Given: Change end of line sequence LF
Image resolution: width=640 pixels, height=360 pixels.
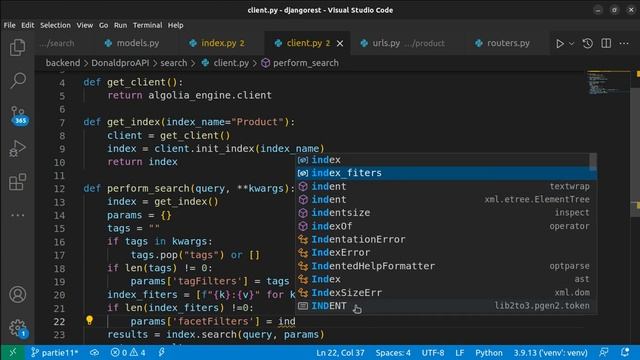Looking at the screenshot, I should coord(460,353).
